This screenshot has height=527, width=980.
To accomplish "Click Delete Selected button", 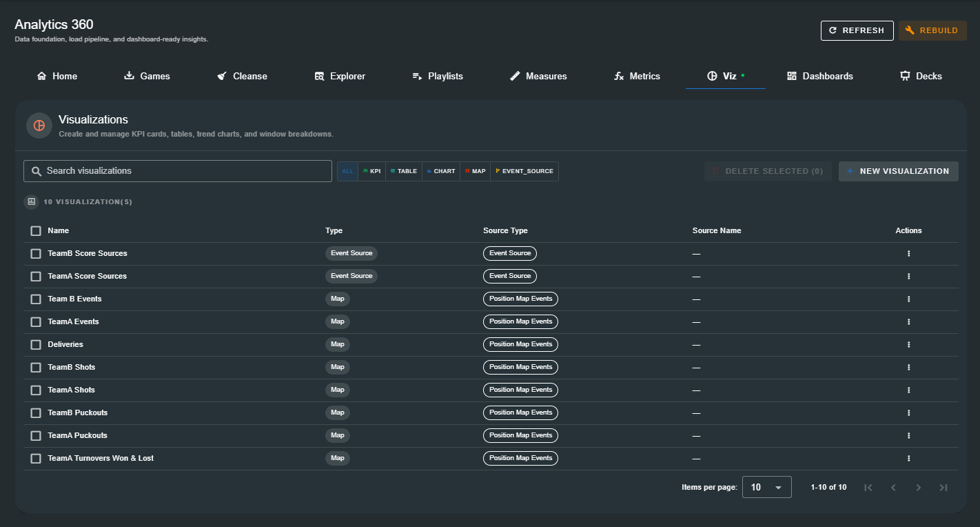I will (x=768, y=171).
